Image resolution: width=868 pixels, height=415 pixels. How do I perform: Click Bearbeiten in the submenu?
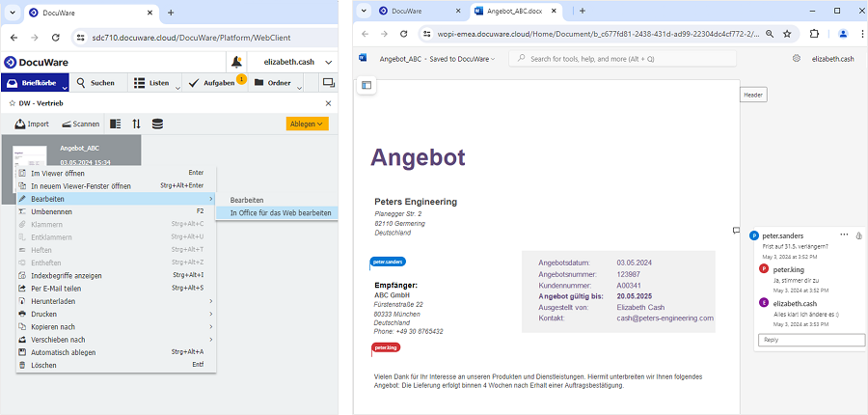coord(276,200)
